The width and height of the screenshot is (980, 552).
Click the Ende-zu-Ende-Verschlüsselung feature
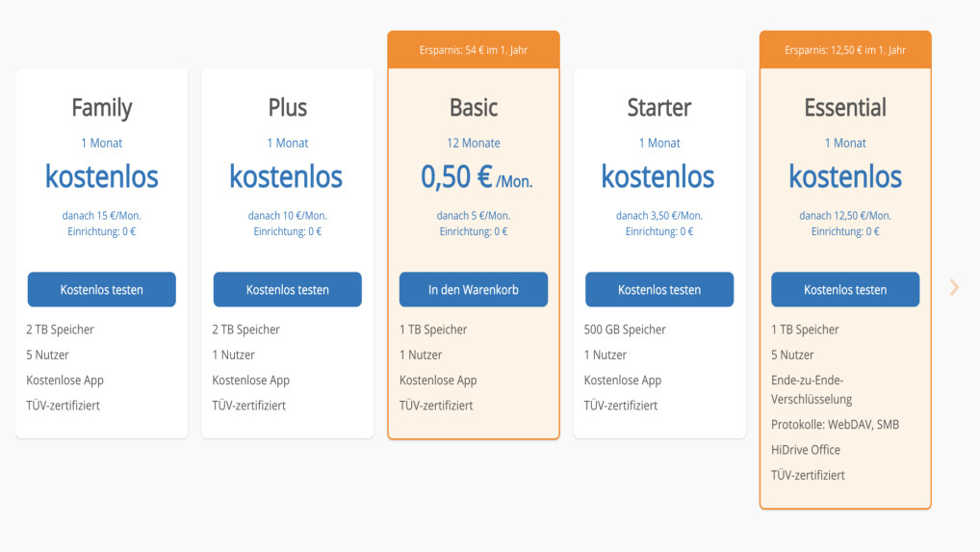(812, 389)
